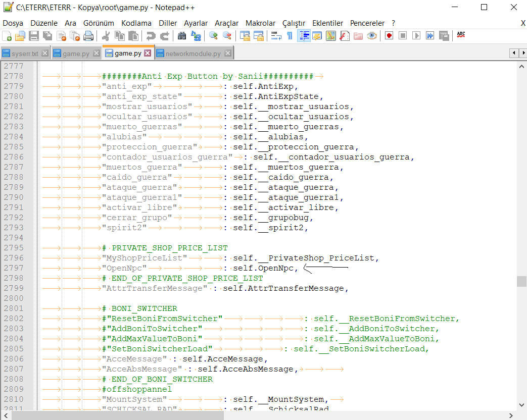Toggle word wrap
527x420 pixels.
276,36
